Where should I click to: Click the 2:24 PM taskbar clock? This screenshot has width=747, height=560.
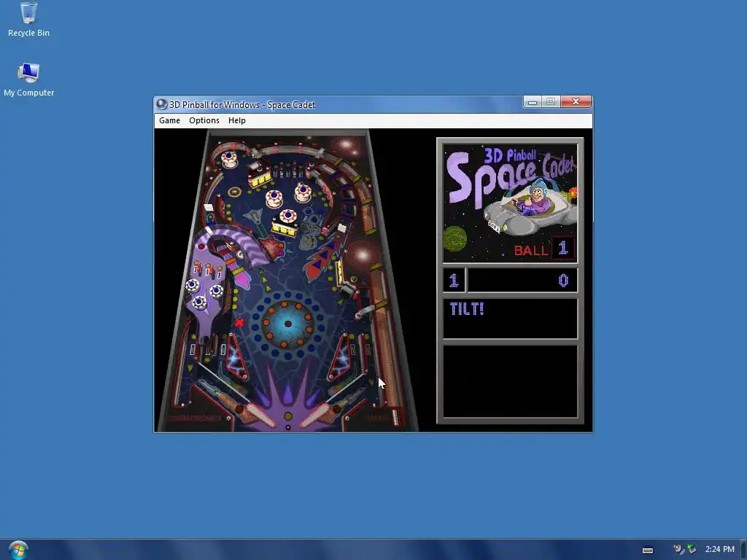(x=719, y=549)
